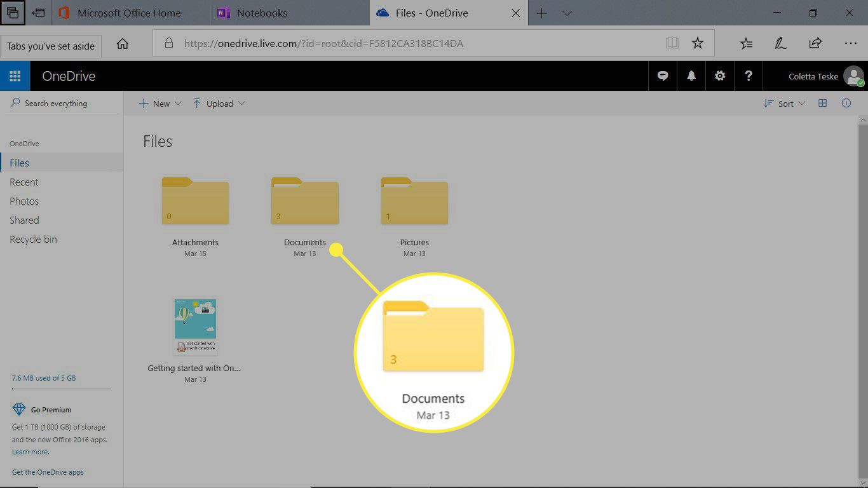
Task: Follow the Learn more link
Action: [31, 452]
